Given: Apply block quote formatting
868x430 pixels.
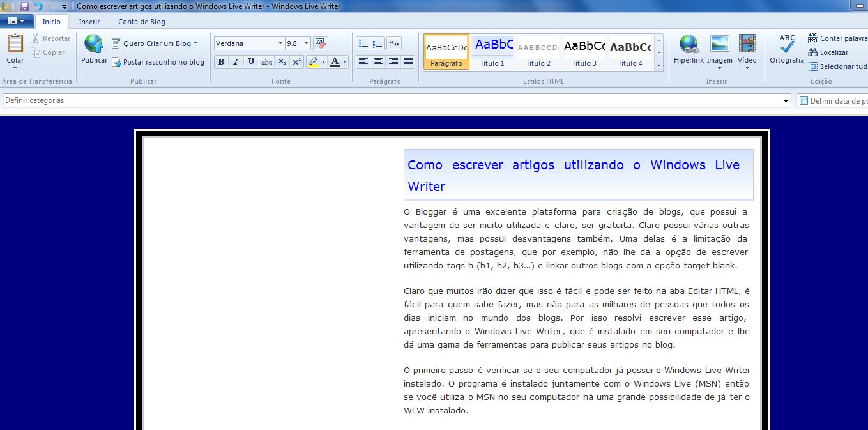Looking at the screenshot, I should click(x=394, y=43).
